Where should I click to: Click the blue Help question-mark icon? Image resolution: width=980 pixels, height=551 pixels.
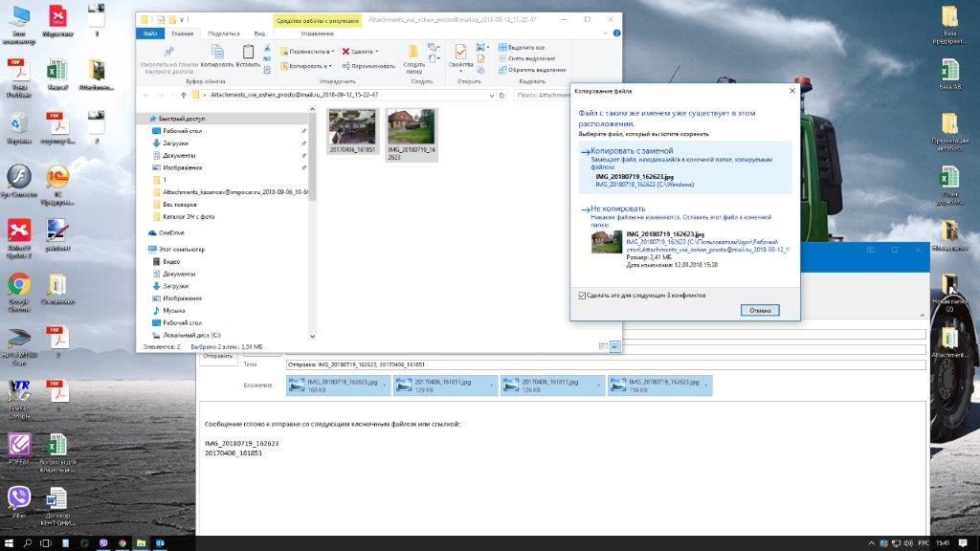(x=617, y=33)
